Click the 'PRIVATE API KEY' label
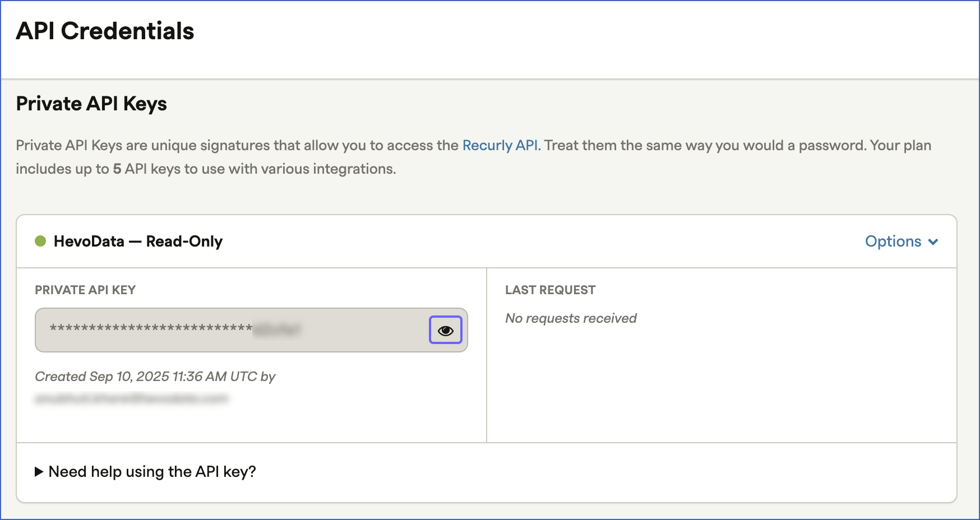The image size is (980, 520). point(85,290)
